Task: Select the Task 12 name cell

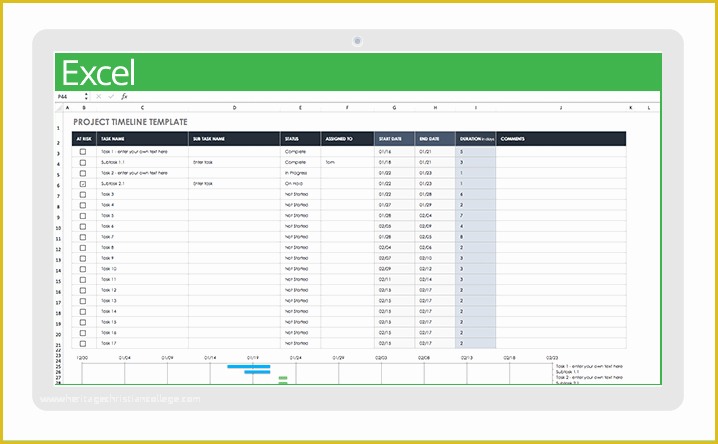Action: [142, 290]
